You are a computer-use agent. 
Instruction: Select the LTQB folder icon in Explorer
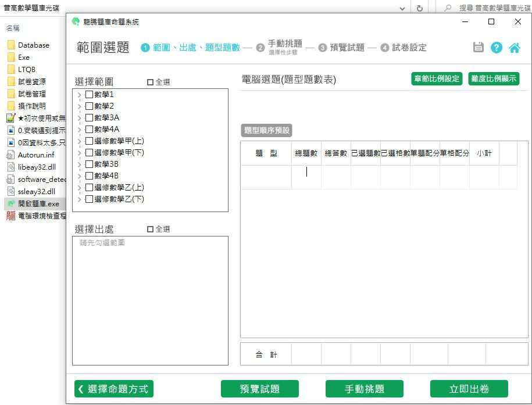(x=11, y=69)
